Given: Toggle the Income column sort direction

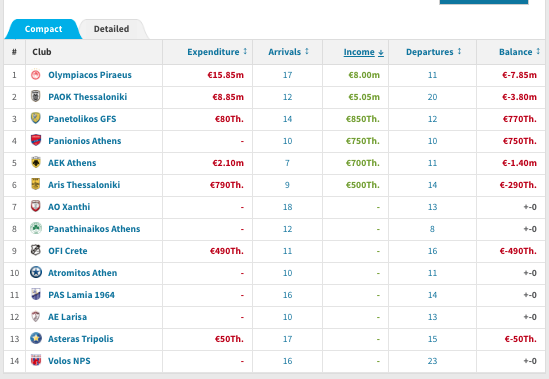Looking at the screenshot, I should click(363, 52).
